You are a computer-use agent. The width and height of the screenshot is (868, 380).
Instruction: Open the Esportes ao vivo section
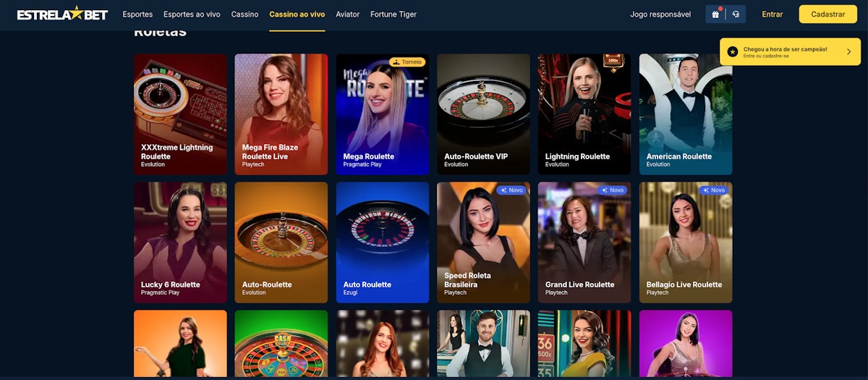click(x=192, y=14)
